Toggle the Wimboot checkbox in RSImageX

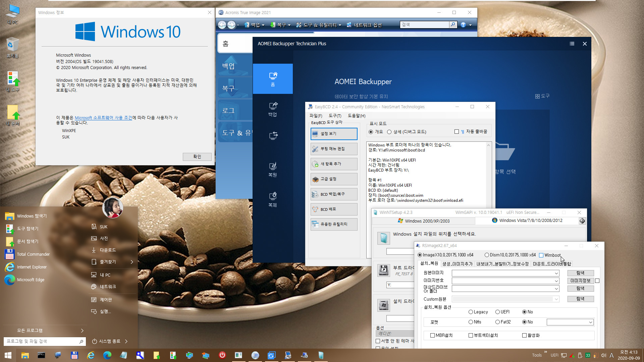tap(541, 255)
